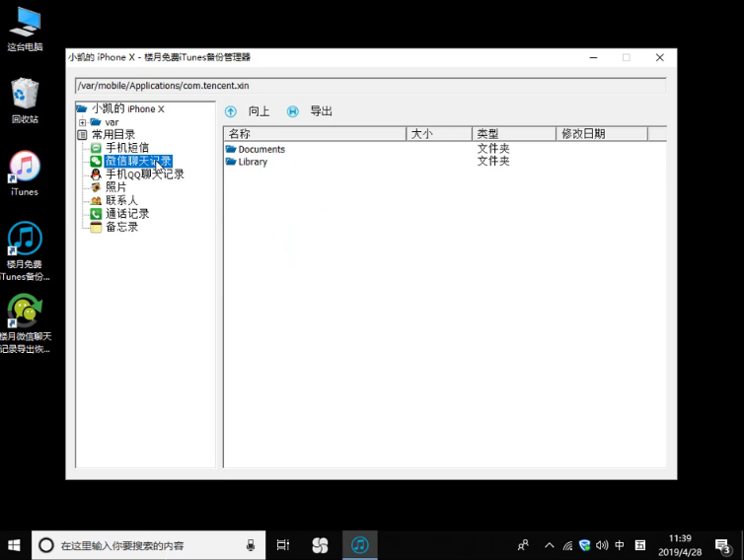
Task: Click the path address field
Action: pos(371,86)
